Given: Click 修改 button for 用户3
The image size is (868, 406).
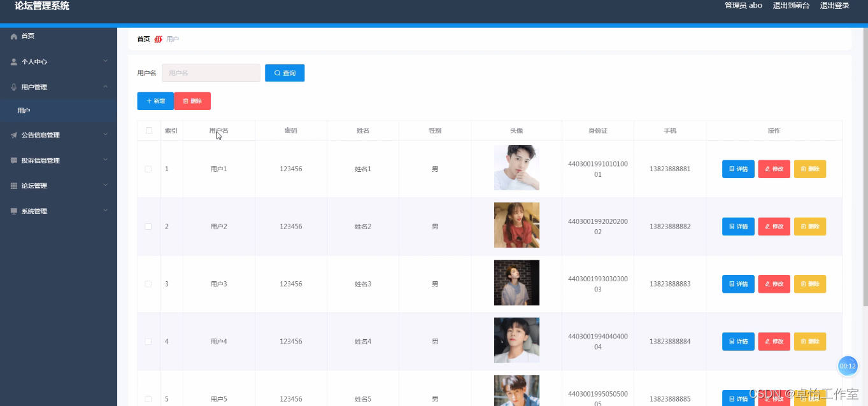Looking at the screenshot, I should click(774, 284).
